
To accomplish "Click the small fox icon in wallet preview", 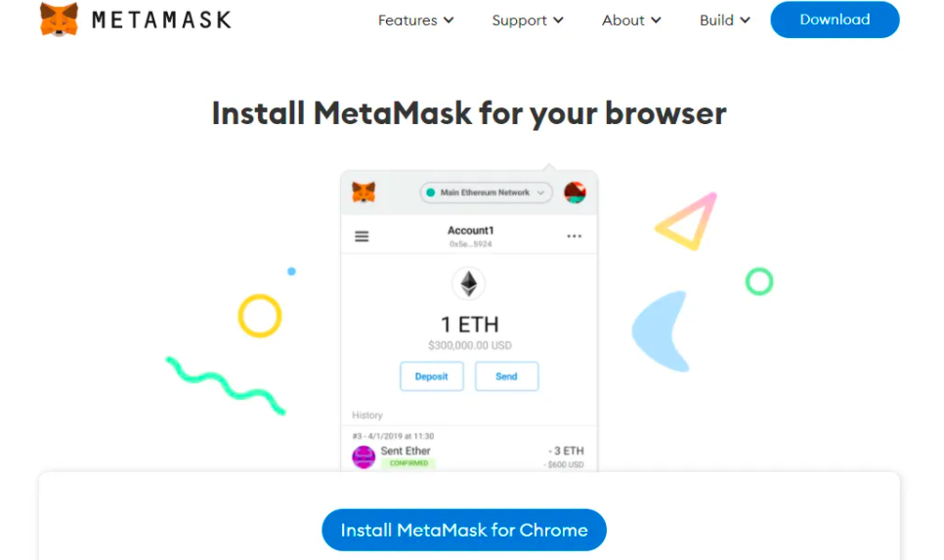I will (364, 193).
